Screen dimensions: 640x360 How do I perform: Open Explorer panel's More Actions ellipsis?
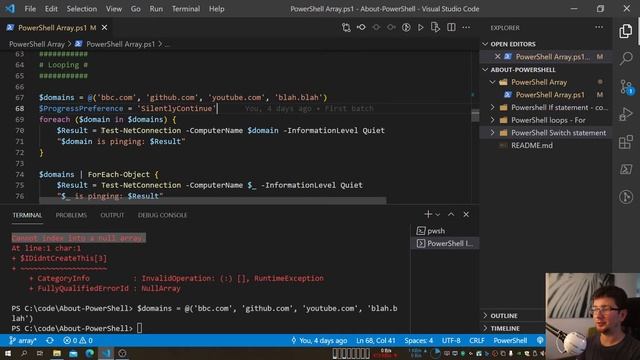[599, 27]
